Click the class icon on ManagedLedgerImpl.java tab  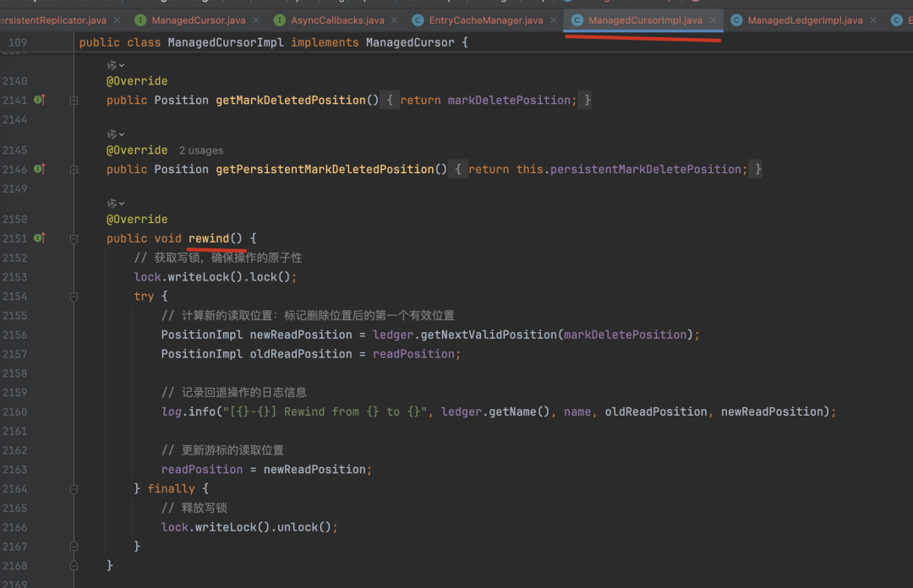coord(736,20)
